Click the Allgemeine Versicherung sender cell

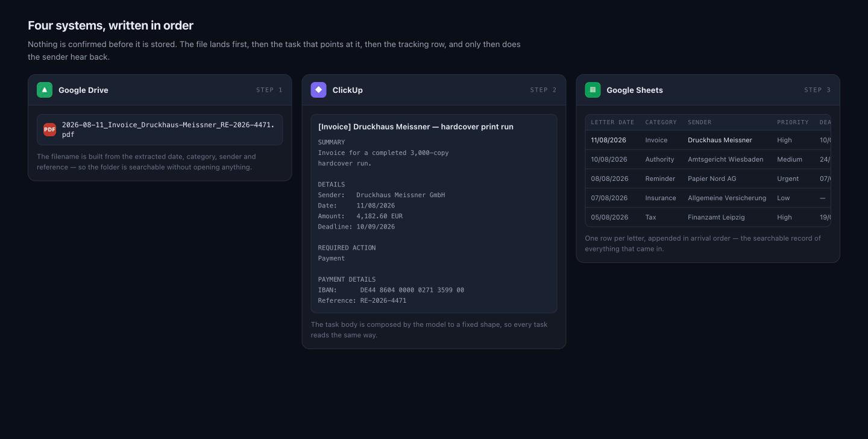(727, 198)
